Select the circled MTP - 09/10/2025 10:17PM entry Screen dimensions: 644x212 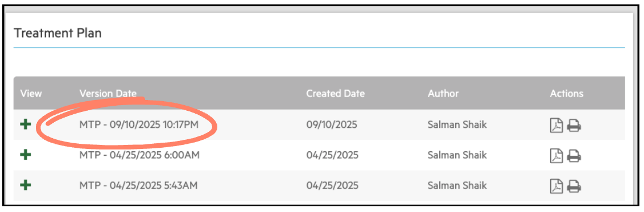pos(139,124)
